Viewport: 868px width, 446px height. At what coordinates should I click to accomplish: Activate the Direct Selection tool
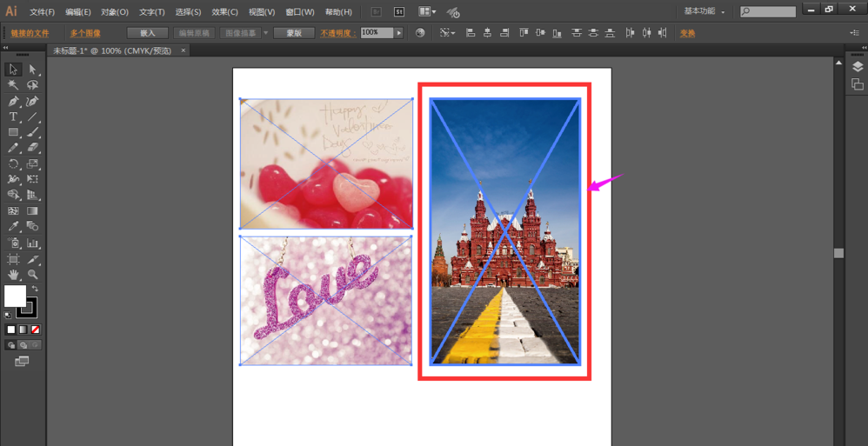[32, 70]
